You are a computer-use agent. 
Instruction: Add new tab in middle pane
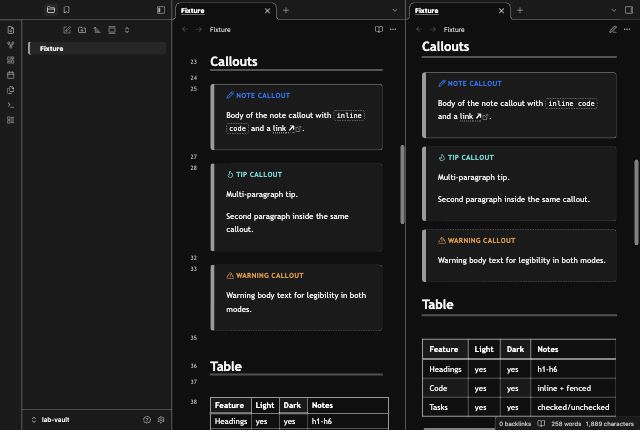(x=286, y=10)
